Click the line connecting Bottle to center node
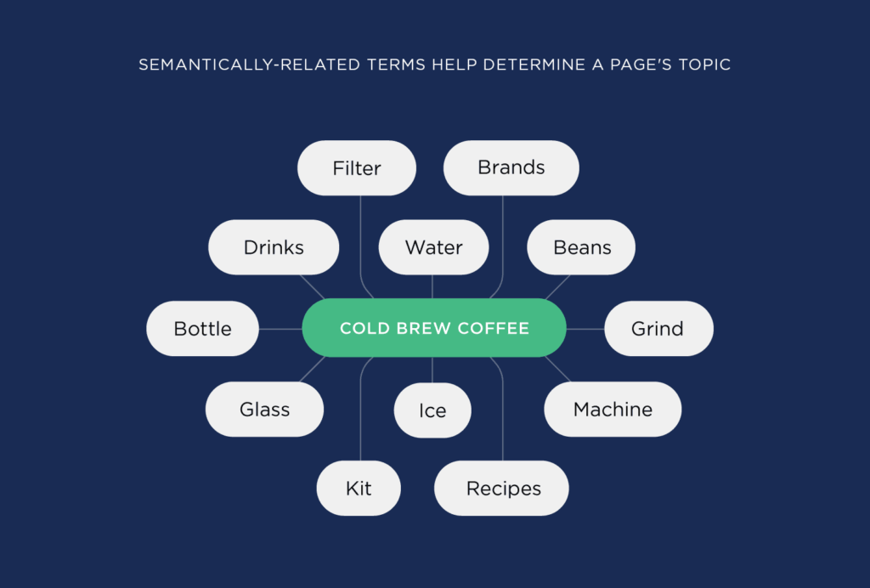Image resolution: width=870 pixels, height=588 pixels. (280, 328)
